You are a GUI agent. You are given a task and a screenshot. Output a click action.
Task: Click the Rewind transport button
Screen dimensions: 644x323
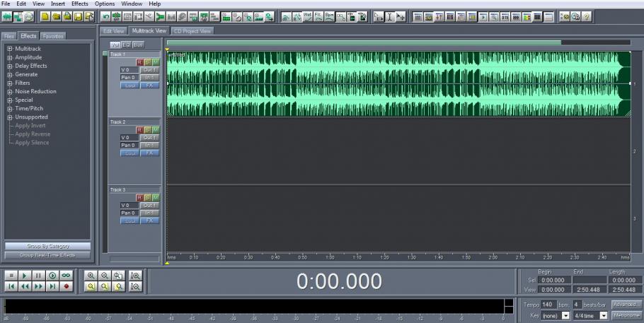click(23, 287)
